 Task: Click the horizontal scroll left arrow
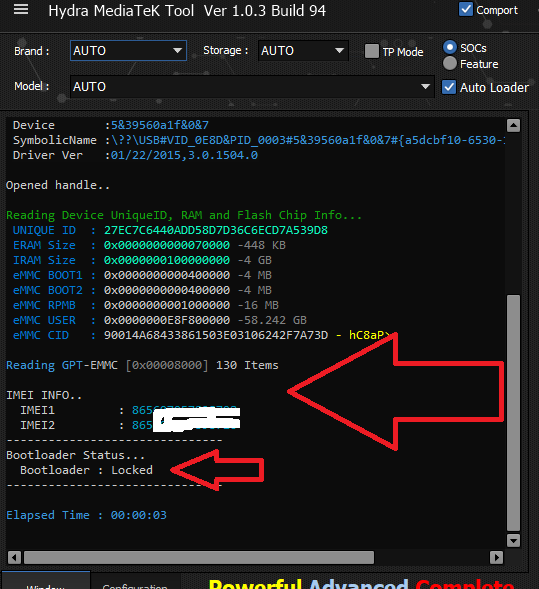14,557
